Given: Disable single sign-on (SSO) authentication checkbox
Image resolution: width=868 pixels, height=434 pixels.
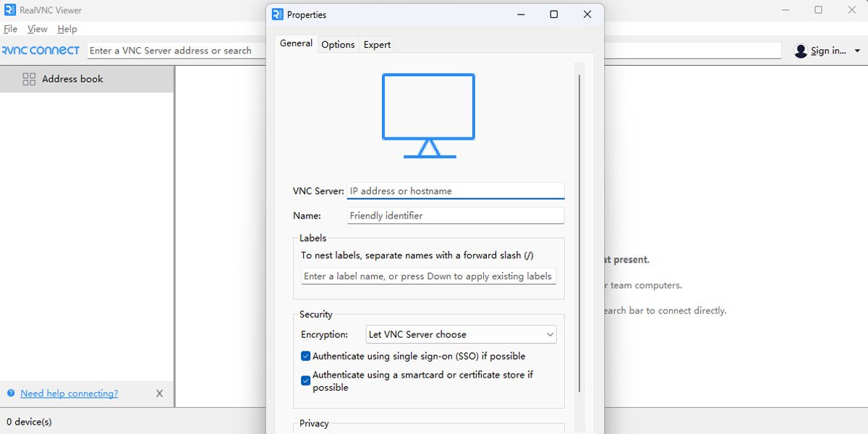Looking at the screenshot, I should click(306, 356).
